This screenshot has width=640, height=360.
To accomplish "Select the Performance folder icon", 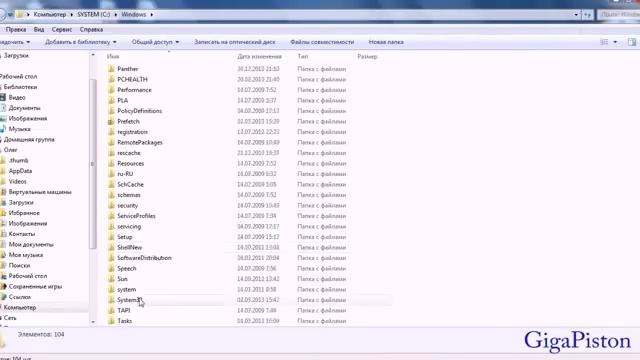I will (111, 90).
